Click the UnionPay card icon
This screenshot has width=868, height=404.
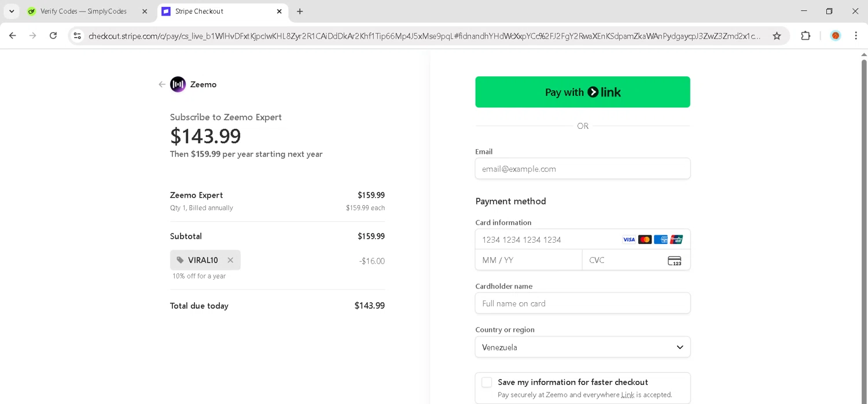pyautogui.click(x=676, y=239)
